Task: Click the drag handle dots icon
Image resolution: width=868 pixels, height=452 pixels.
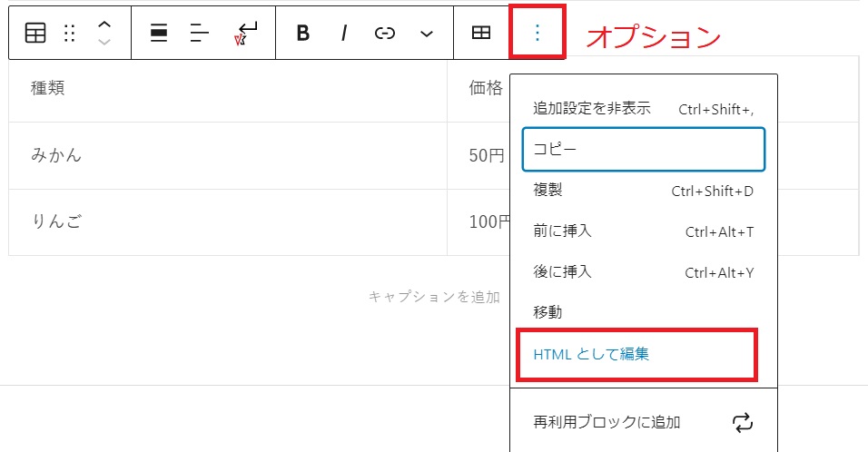Action: pyautogui.click(x=70, y=34)
